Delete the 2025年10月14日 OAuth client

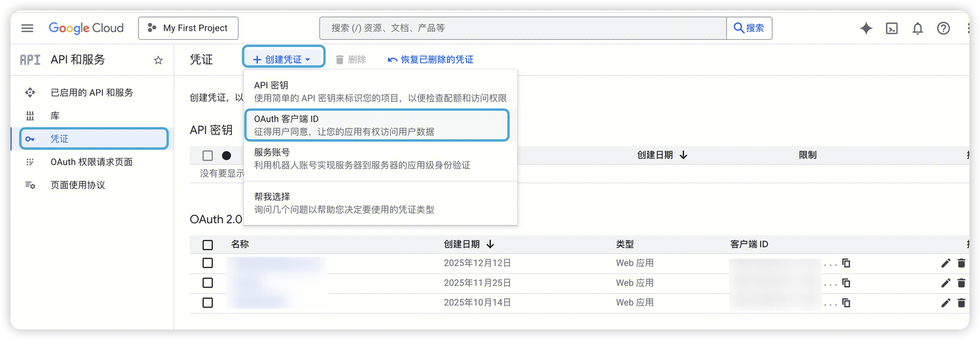tap(961, 302)
